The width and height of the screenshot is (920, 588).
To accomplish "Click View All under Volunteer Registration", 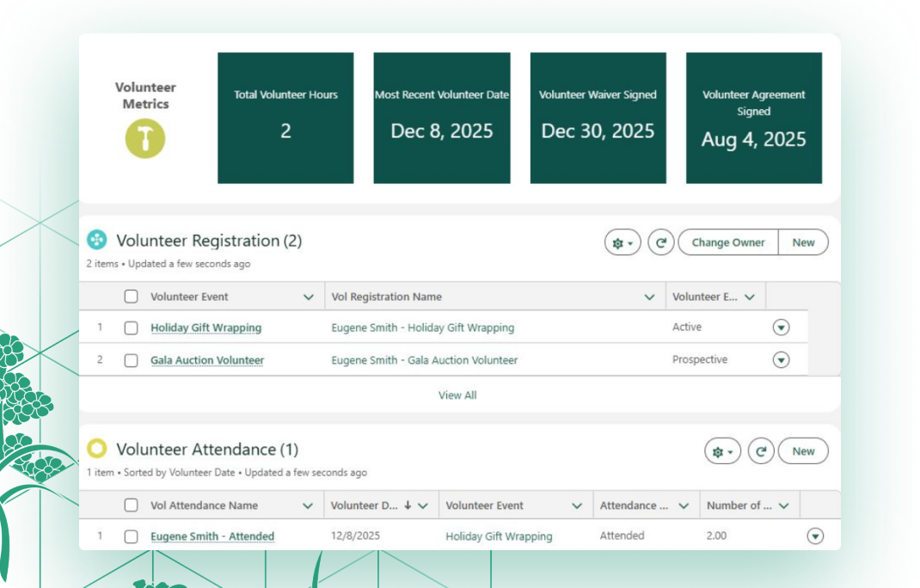I will (457, 395).
